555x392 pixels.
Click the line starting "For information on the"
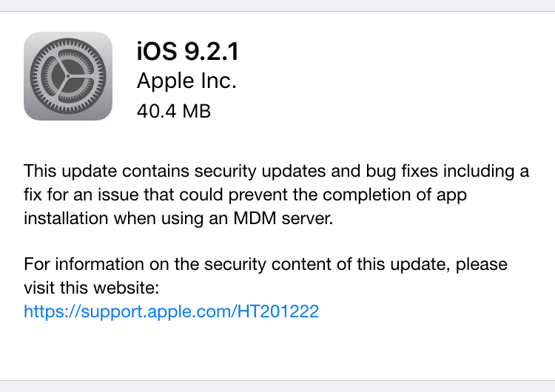[265, 264]
